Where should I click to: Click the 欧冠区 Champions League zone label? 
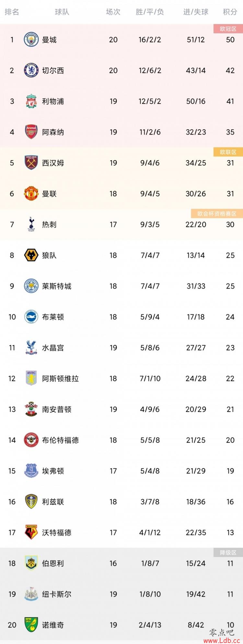tap(228, 29)
